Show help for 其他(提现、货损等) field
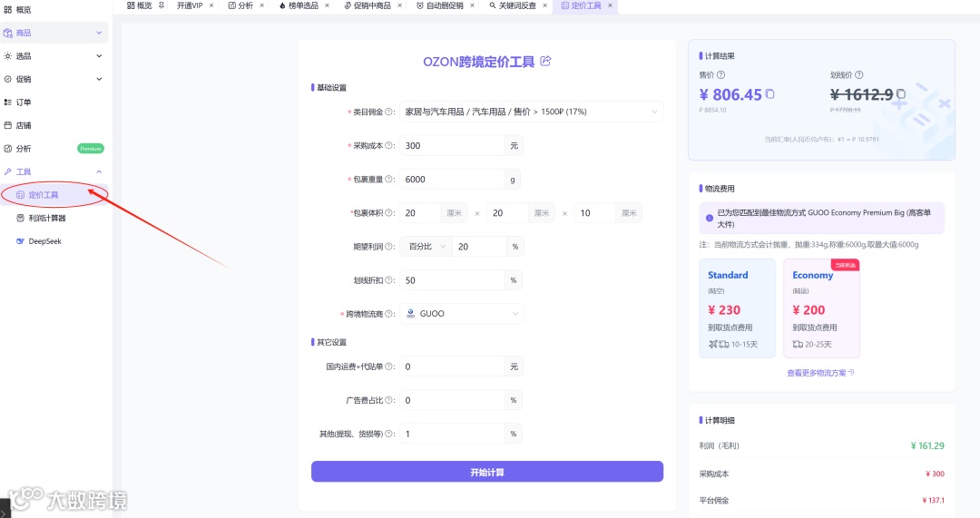The image size is (980, 518). click(388, 434)
